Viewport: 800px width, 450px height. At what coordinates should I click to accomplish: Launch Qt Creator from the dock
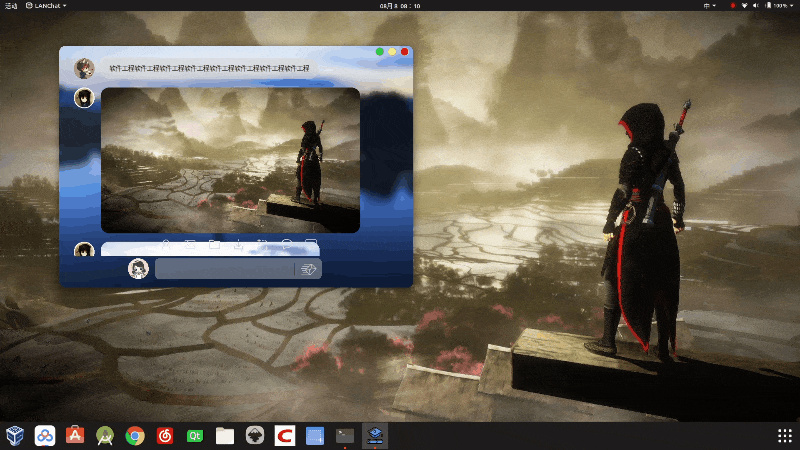click(x=195, y=436)
